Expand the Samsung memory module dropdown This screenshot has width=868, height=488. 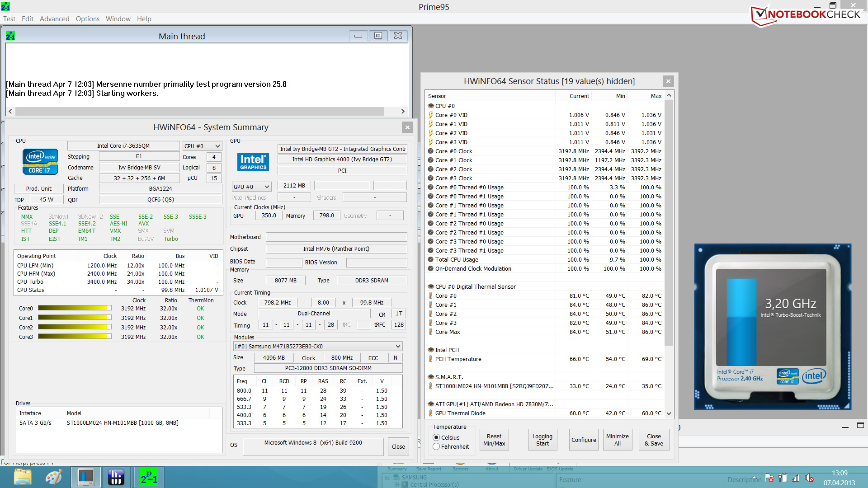[x=318, y=346]
